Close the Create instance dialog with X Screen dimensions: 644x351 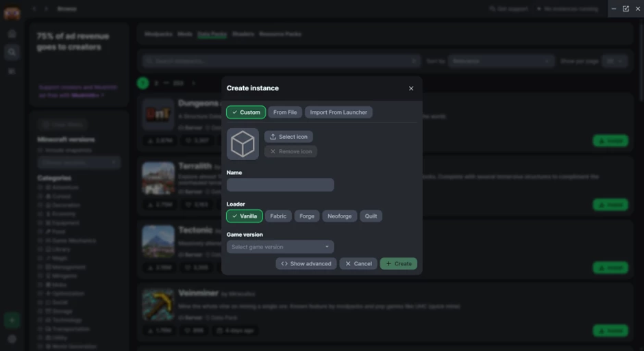(411, 88)
